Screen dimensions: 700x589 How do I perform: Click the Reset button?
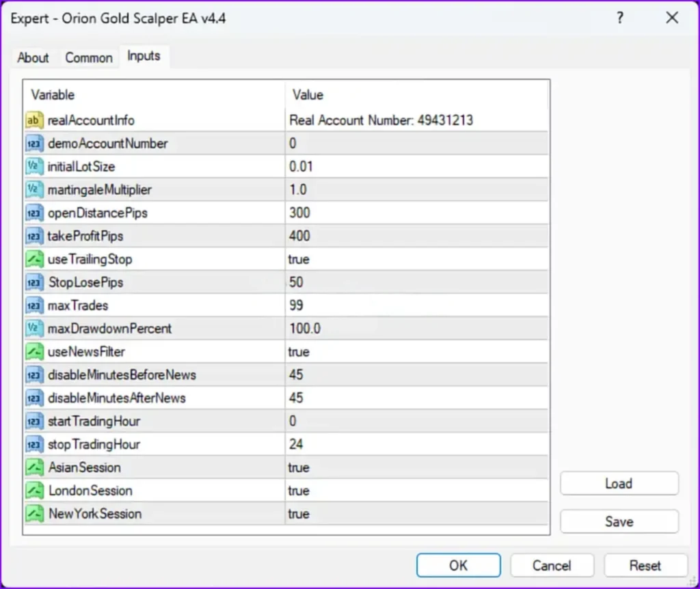[645, 565]
